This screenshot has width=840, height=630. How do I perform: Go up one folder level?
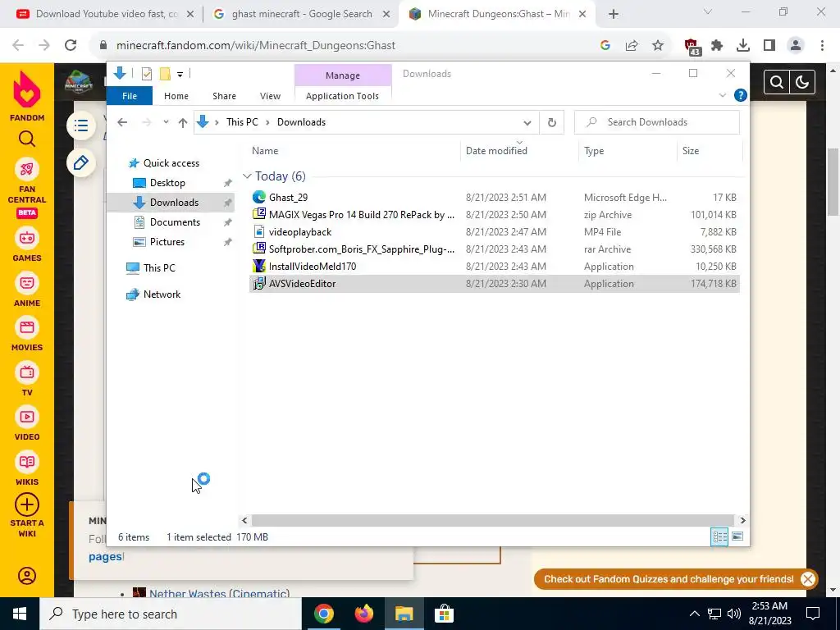(183, 123)
